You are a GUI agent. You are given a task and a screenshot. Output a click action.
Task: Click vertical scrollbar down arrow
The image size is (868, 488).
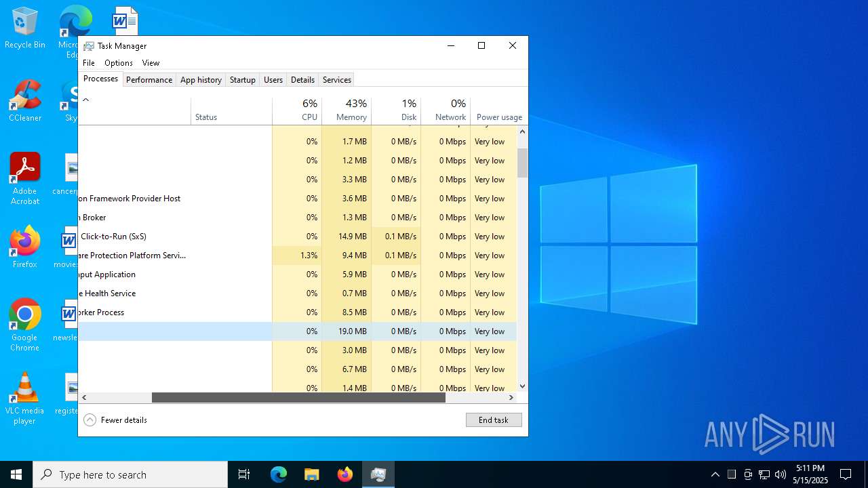(522, 386)
